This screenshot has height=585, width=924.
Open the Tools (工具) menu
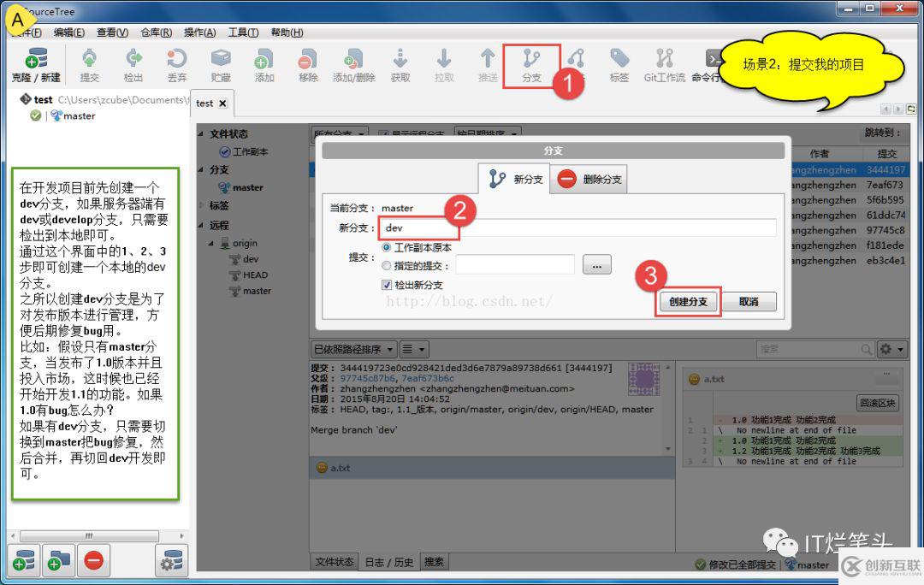243,32
